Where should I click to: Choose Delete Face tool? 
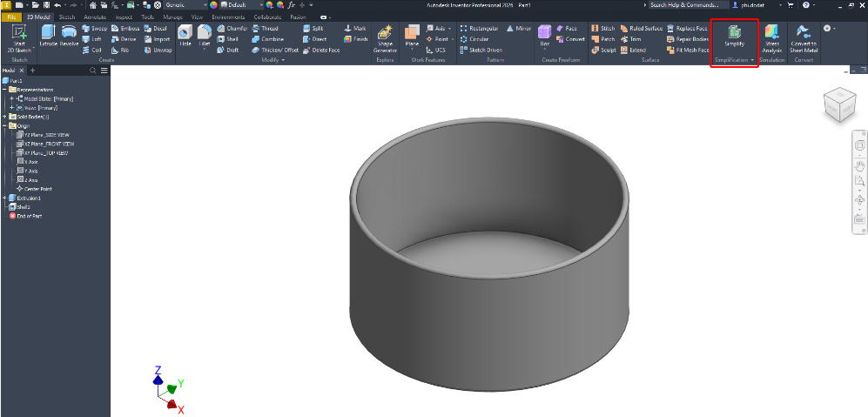321,50
